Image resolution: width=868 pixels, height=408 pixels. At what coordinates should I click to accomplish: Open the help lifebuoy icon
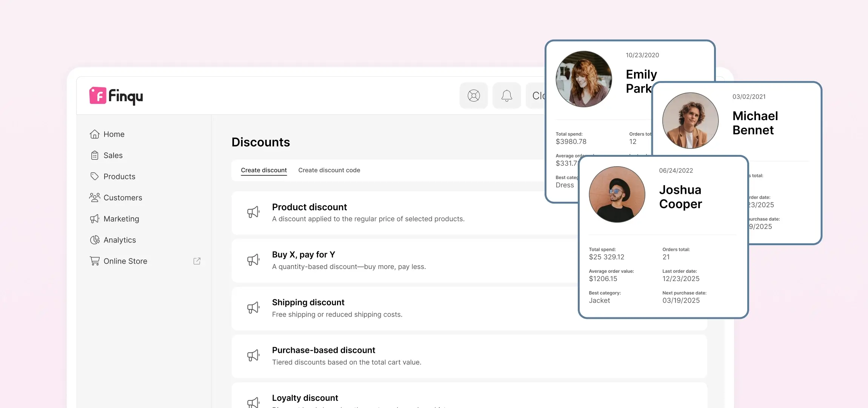click(x=474, y=96)
